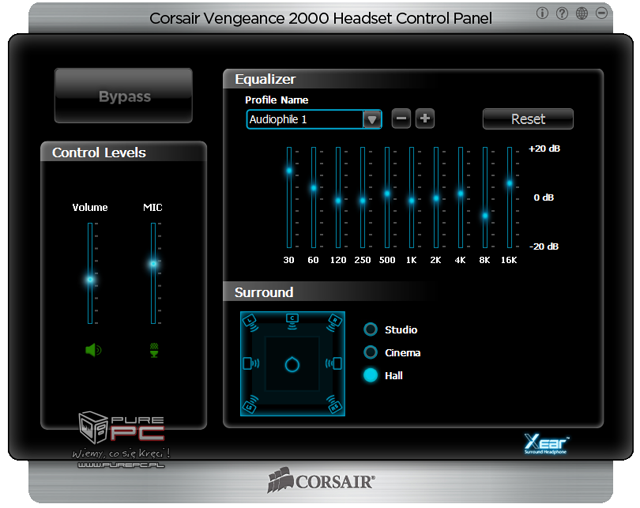This screenshot has width=640, height=508.
Task: Adjust the 60 Hz equalizer slider
Action: pos(313,188)
